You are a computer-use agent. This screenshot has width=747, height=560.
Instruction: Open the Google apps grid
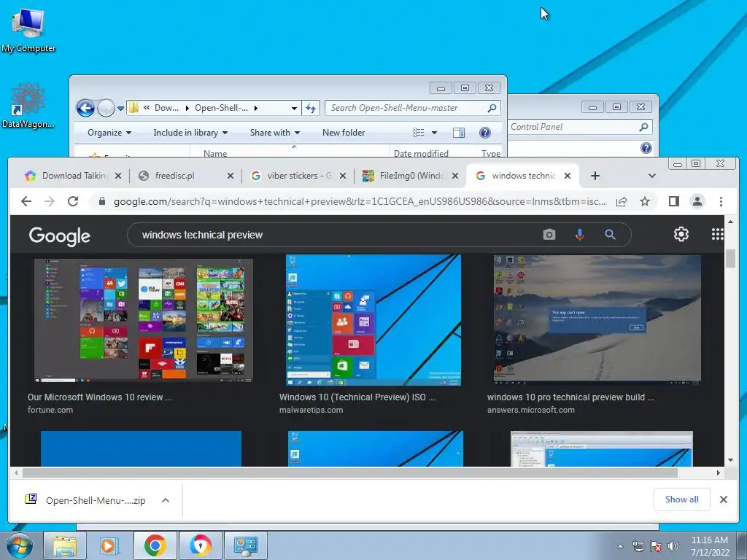718,234
